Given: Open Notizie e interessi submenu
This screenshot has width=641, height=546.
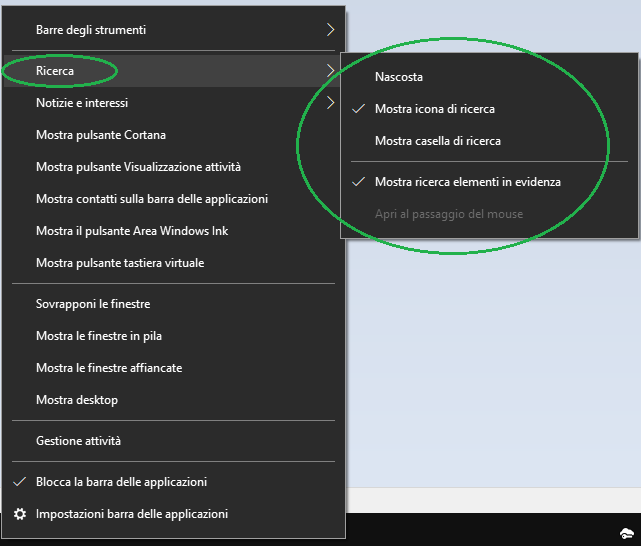Looking at the screenshot, I should (174, 103).
